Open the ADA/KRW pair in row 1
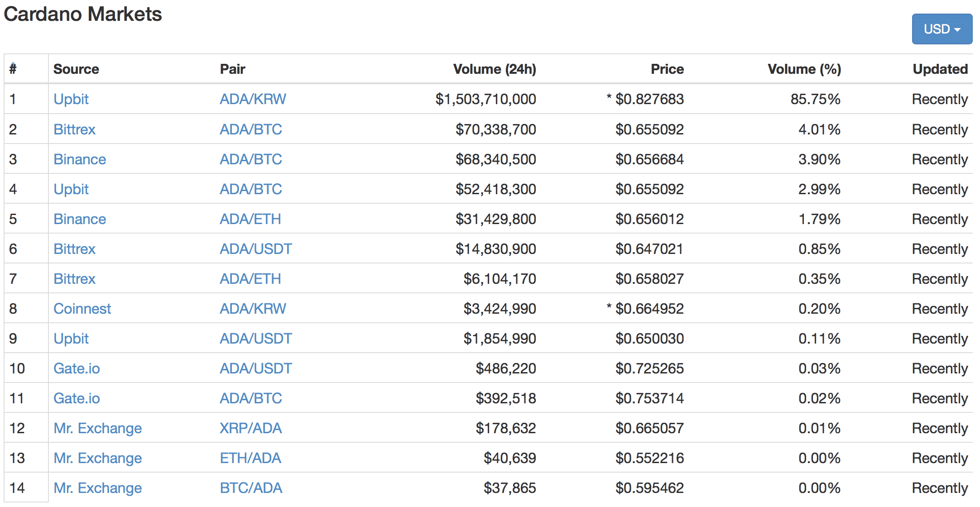Screen dimensions: 980x507 (253, 99)
